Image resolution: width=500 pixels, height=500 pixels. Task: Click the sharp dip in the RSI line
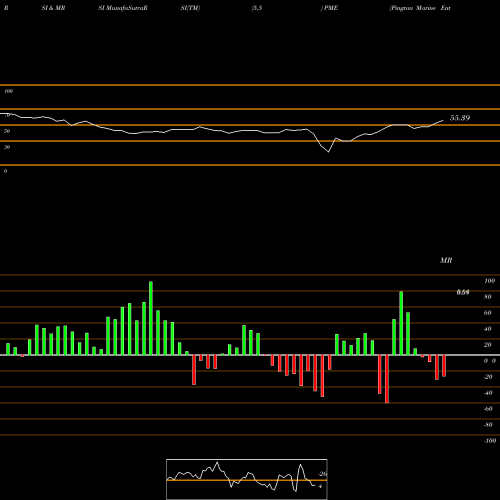328,151
